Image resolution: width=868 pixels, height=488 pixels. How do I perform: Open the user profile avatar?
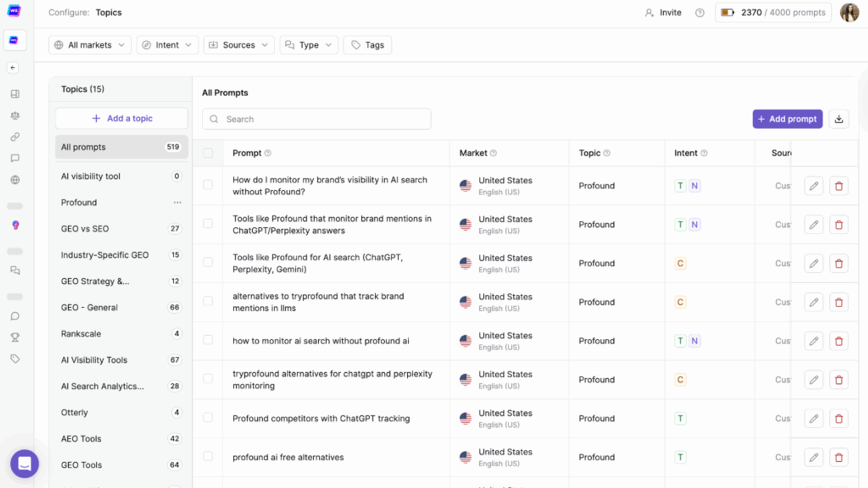[x=849, y=13]
